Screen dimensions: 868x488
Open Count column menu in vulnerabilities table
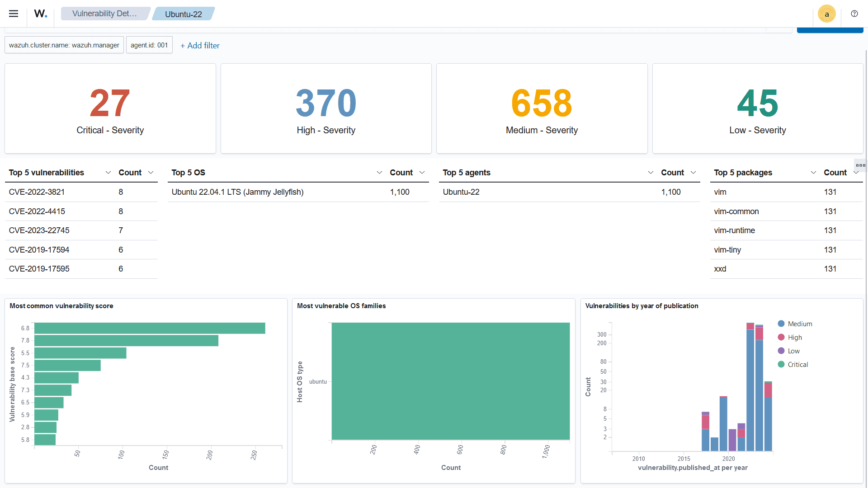tap(151, 173)
